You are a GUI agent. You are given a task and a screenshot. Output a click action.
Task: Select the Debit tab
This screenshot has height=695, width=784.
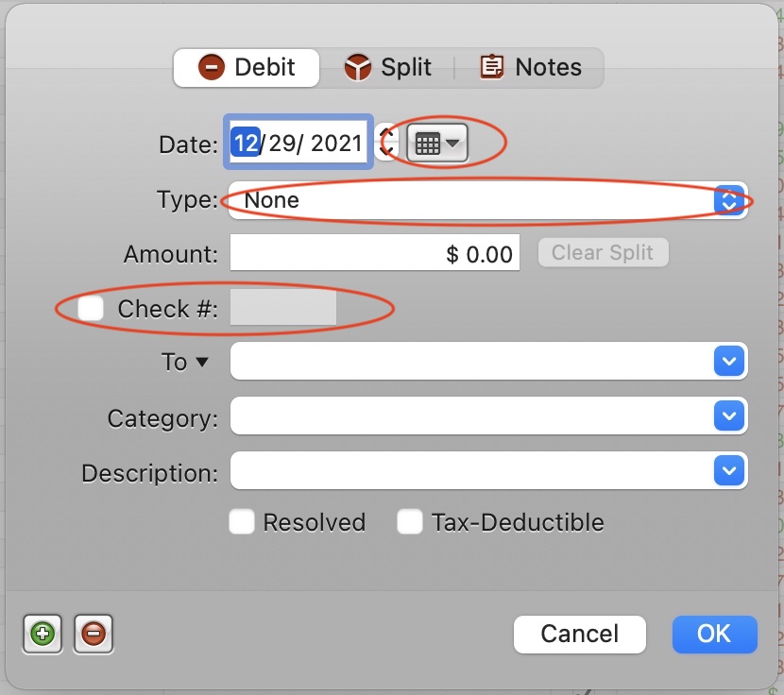[246, 67]
